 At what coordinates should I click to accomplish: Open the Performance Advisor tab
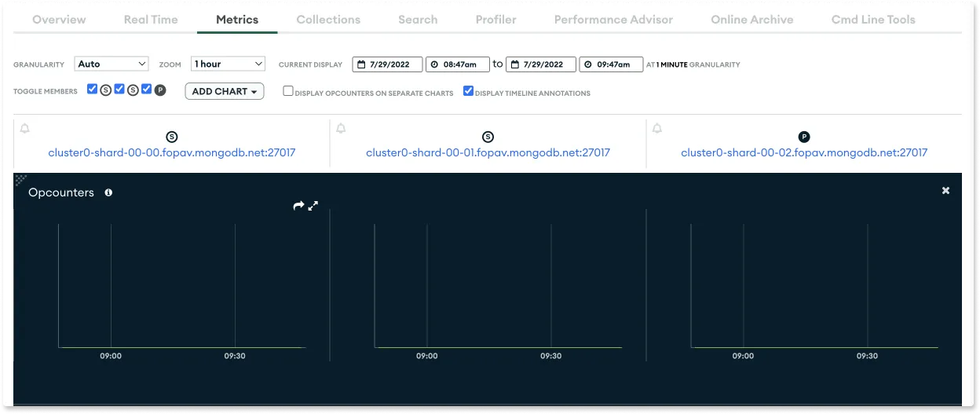click(613, 20)
